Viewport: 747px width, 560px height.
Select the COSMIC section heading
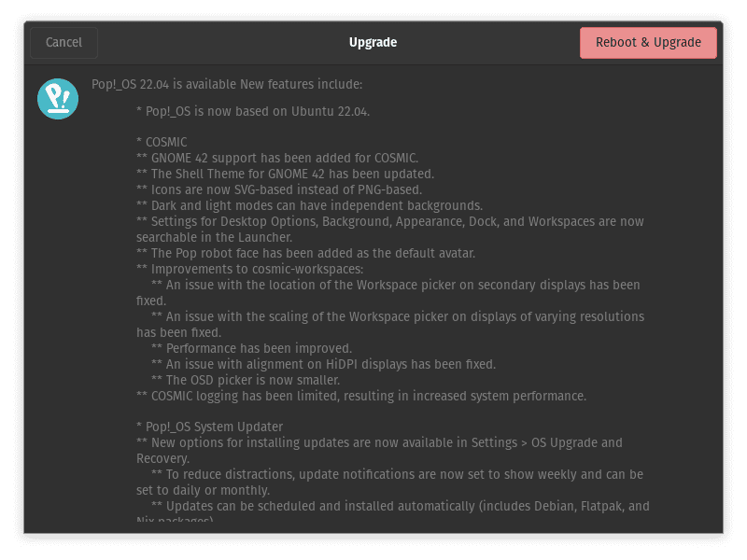coord(162,142)
